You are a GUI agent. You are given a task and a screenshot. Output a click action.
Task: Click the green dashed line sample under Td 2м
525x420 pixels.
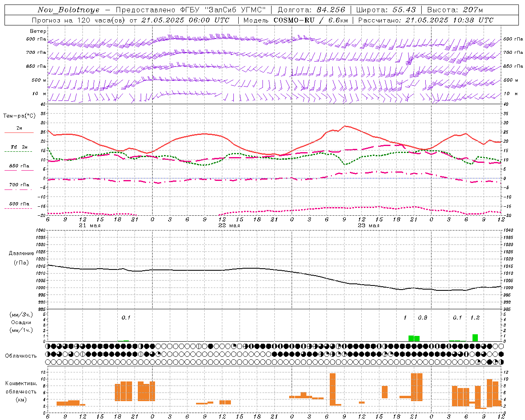point(18,152)
